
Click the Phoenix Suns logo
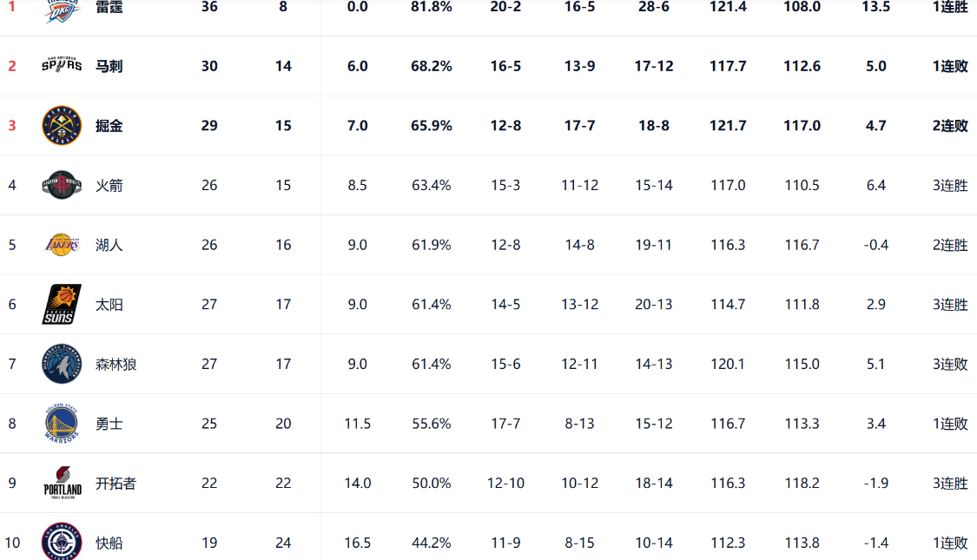[62, 304]
